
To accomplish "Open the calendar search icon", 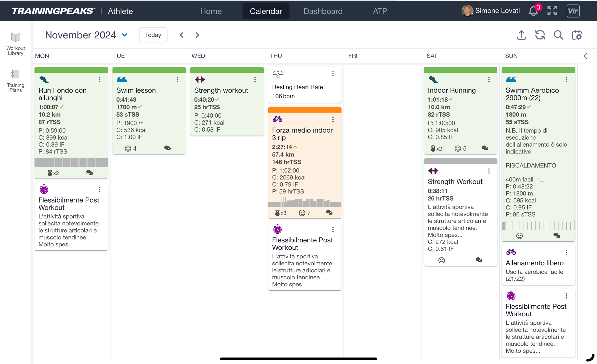I will (558, 35).
